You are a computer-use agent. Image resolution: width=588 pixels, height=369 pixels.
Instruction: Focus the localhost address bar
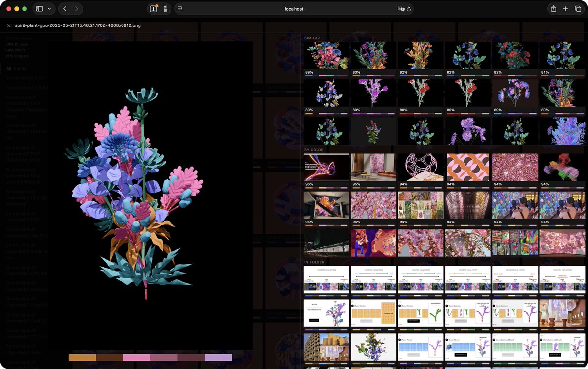coord(294,9)
